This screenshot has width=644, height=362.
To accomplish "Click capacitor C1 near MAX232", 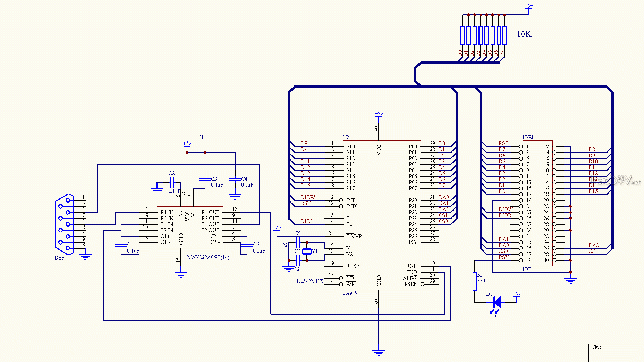I will 121,245.
